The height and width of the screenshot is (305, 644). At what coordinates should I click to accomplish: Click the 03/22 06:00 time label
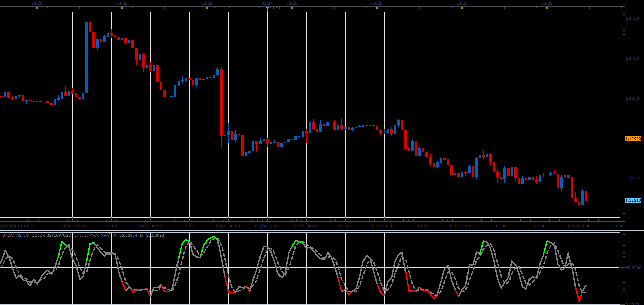[x=228, y=226]
